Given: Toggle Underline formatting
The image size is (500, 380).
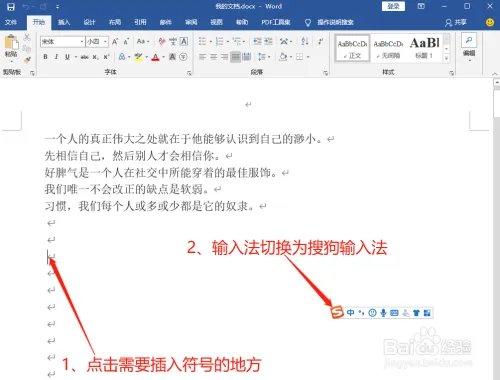Looking at the screenshot, I should point(67,57).
